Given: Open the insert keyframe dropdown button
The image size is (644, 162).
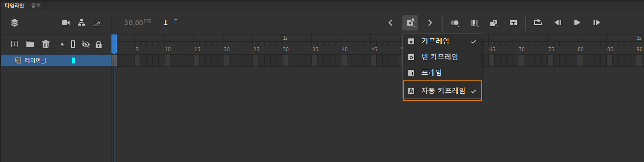Looking at the screenshot, I should pos(410,23).
